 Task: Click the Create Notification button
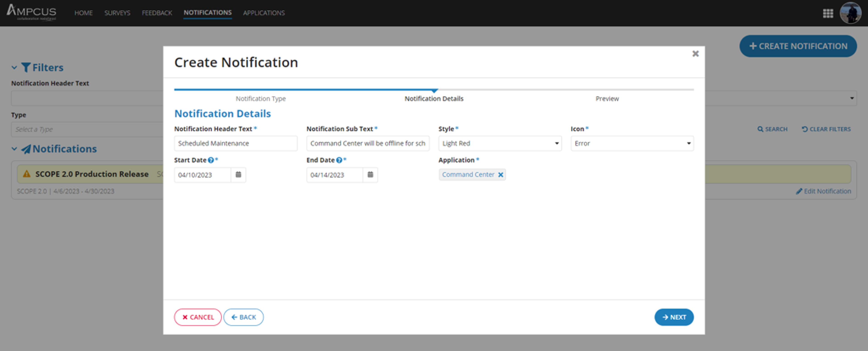click(x=798, y=46)
